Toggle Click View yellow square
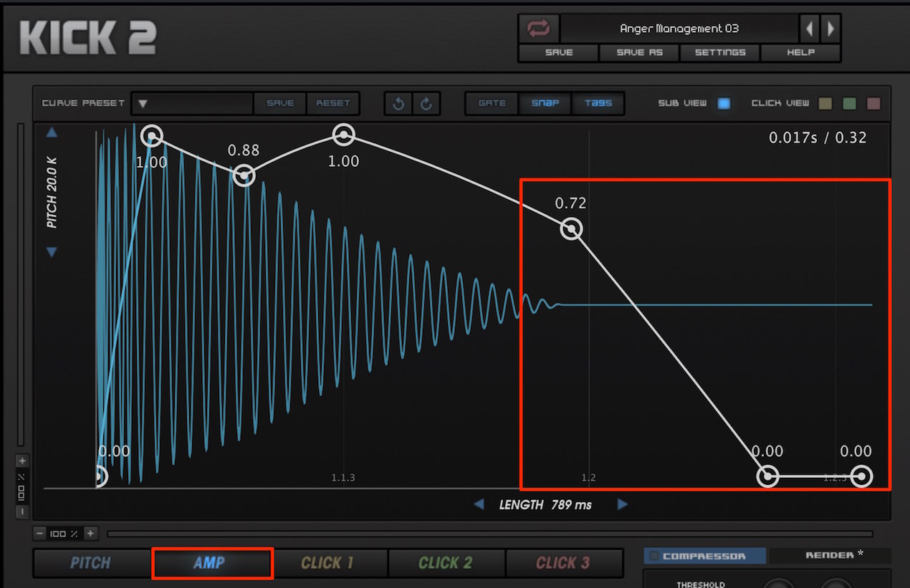This screenshot has width=910, height=588. click(825, 103)
